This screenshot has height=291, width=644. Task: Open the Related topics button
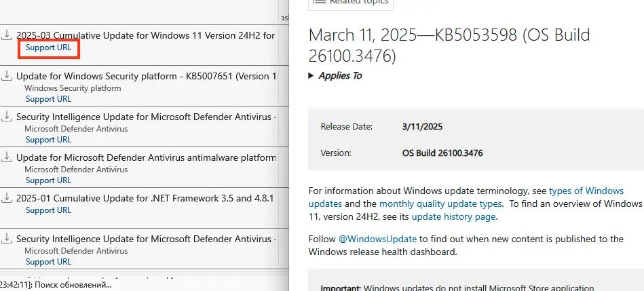click(x=351, y=3)
